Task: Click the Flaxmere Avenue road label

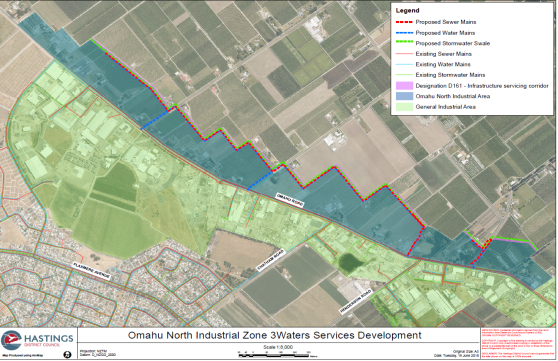Action: point(91,271)
